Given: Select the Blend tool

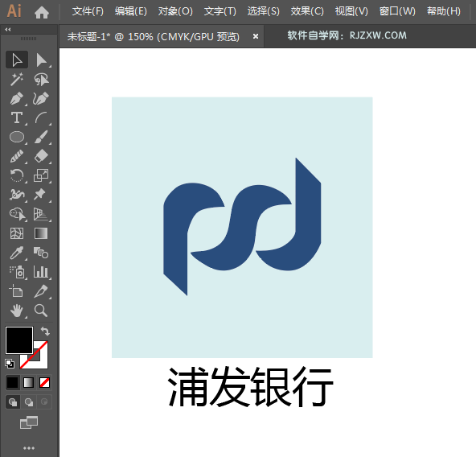Looking at the screenshot, I should 41,253.
